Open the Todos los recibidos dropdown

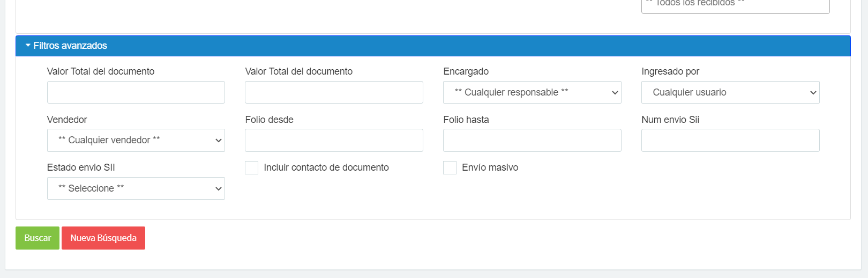point(735,5)
